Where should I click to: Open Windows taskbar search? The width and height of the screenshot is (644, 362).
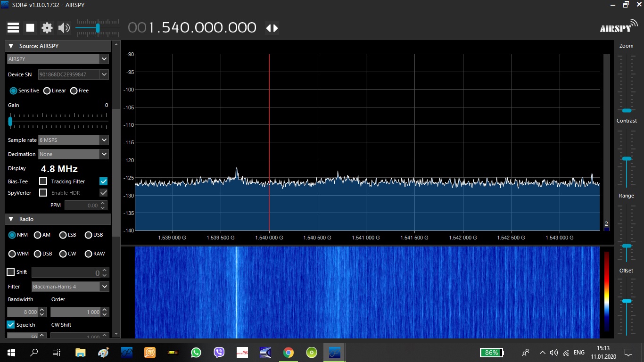[x=34, y=352]
